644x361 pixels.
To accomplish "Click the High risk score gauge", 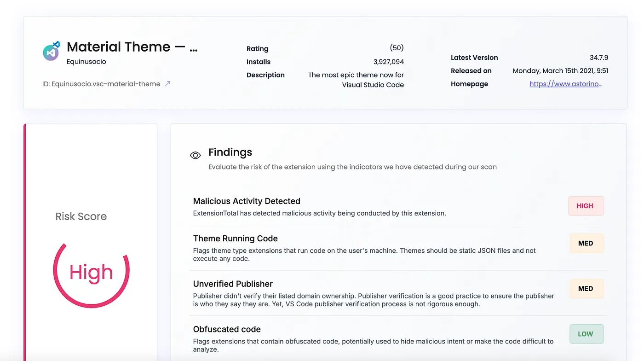I will click(91, 273).
